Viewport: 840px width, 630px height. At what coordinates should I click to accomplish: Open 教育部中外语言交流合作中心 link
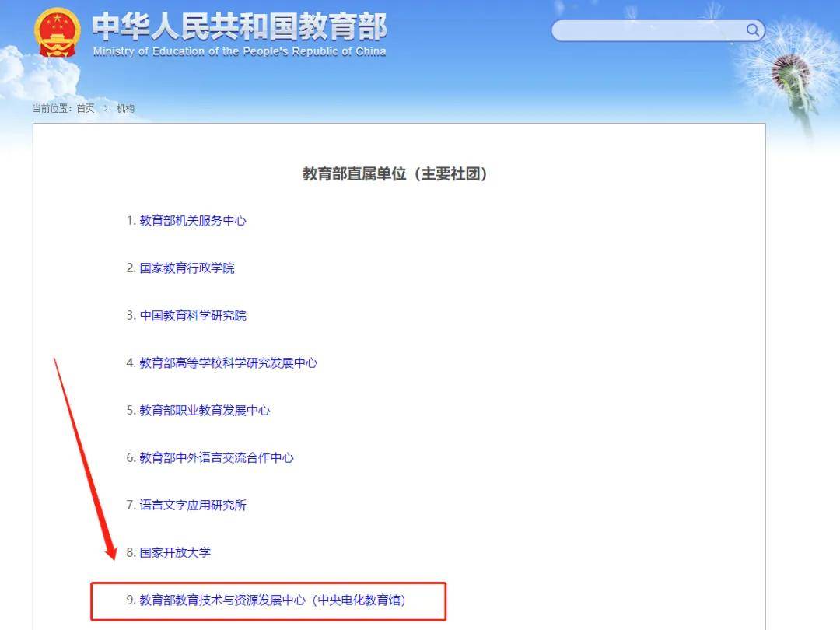[216, 457]
